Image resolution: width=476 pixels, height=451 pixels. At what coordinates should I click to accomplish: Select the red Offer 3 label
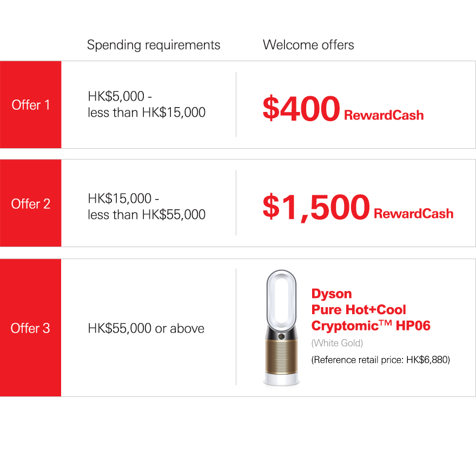pos(30,328)
